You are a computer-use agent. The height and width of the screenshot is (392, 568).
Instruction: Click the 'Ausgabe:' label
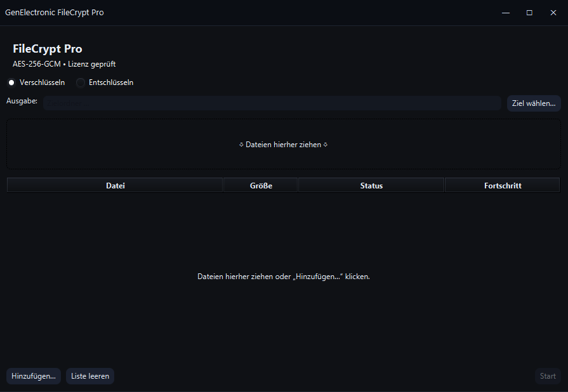[x=22, y=101]
